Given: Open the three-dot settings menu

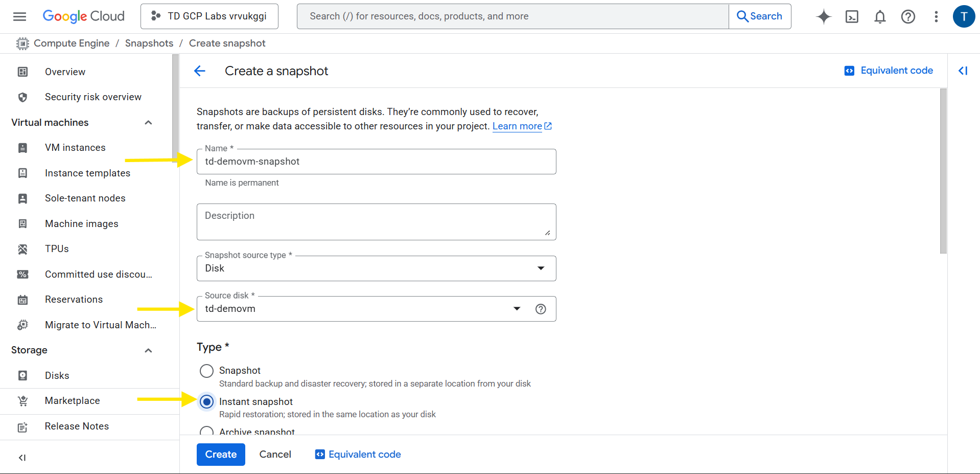Looking at the screenshot, I should 936,16.
